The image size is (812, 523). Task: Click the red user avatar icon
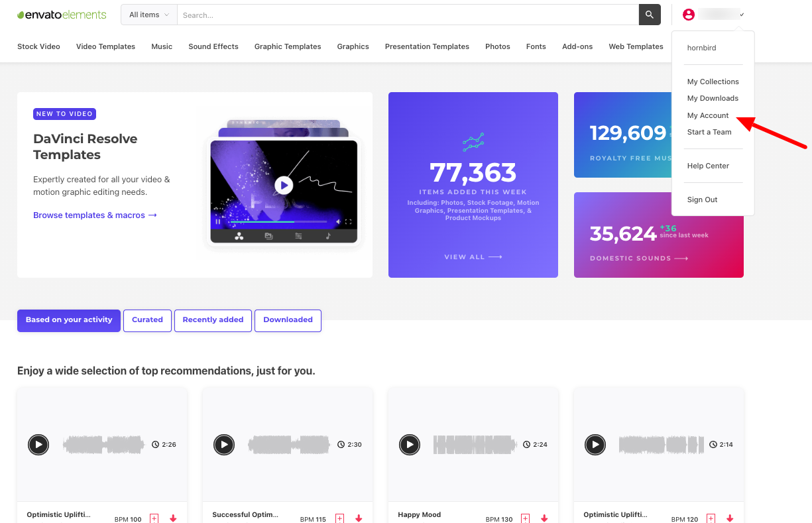(x=688, y=14)
